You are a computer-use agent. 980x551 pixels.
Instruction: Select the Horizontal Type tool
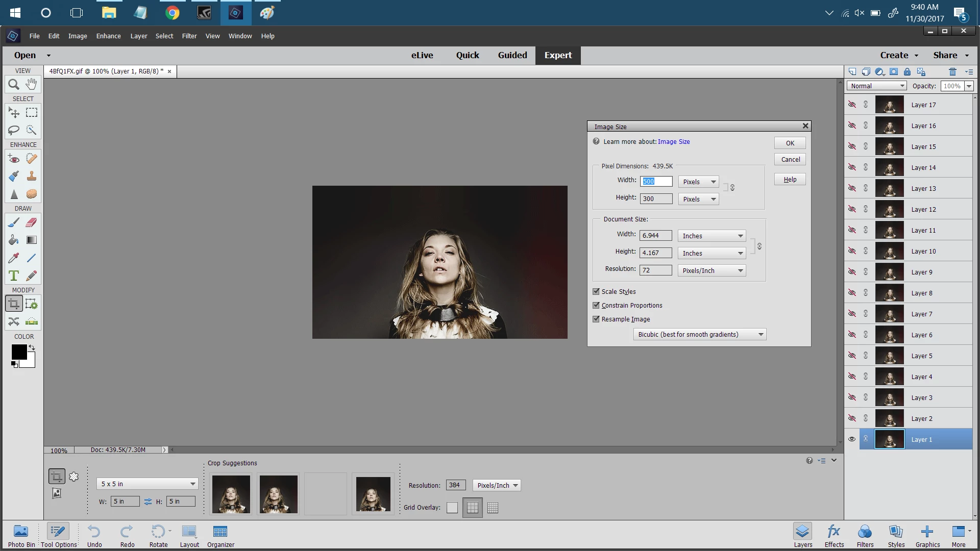pos(14,276)
